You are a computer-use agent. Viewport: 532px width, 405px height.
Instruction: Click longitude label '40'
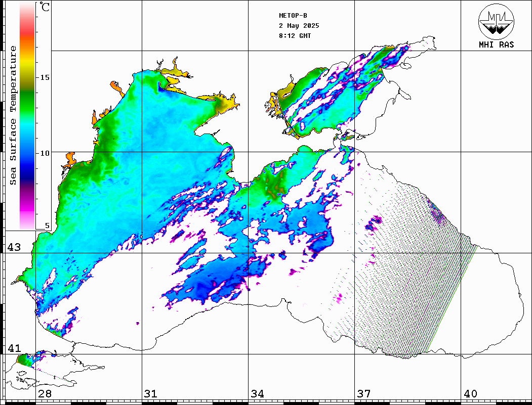click(x=470, y=394)
